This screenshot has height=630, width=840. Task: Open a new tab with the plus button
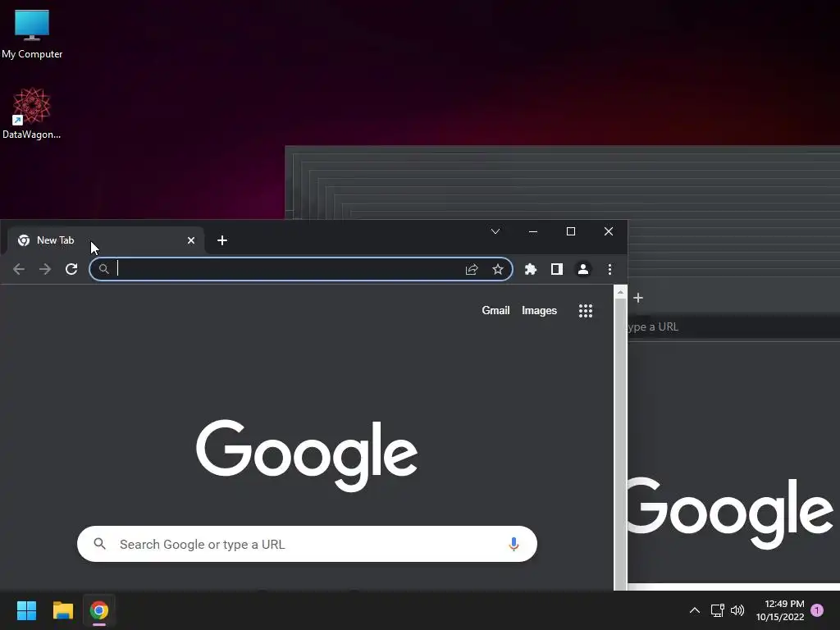pos(222,240)
